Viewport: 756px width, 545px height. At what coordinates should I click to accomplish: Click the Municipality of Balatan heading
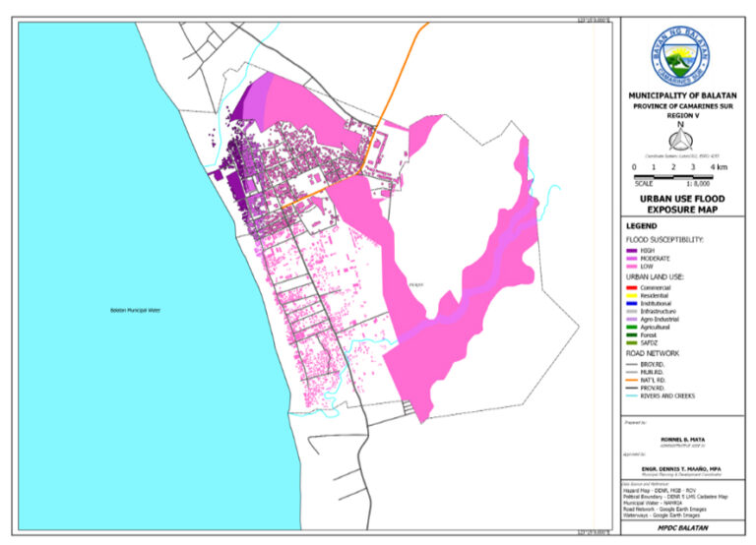click(681, 95)
